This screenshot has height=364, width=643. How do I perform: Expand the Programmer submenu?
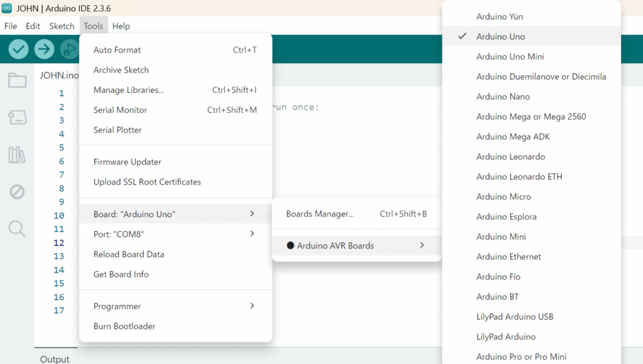click(x=176, y=306)
